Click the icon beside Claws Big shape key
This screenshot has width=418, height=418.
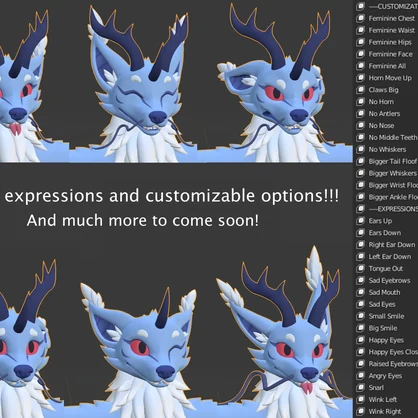pyautogui.click(x=360, y=90)
